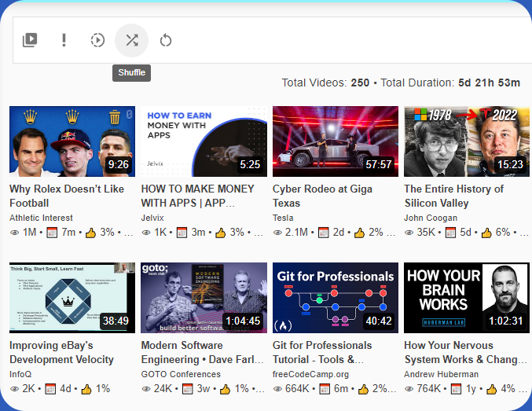Click calendar icon next to 3m on Jelvix card
The image size is (532, 411).
tap(182, 233)
